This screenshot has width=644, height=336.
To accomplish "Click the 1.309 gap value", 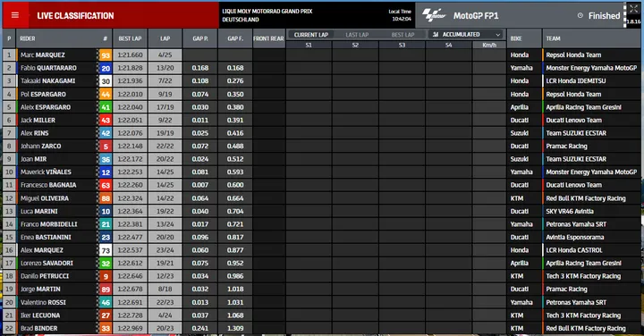I will click(235, 328).
